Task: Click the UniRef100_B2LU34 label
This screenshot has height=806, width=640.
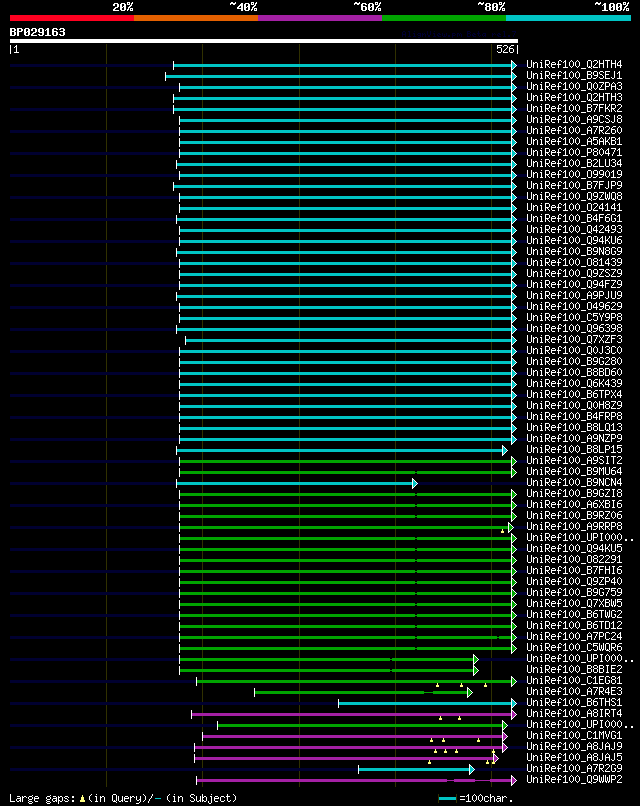Action: pyautogui.click(x=574, y=163)
